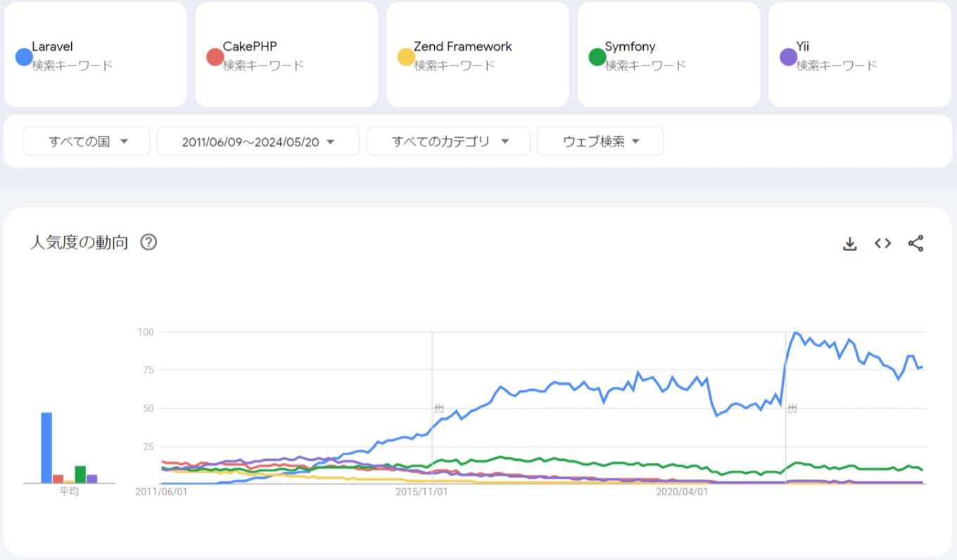
Task: Click the Symfony green color dot
Action: pyautogui.click(x=597, y=56)
